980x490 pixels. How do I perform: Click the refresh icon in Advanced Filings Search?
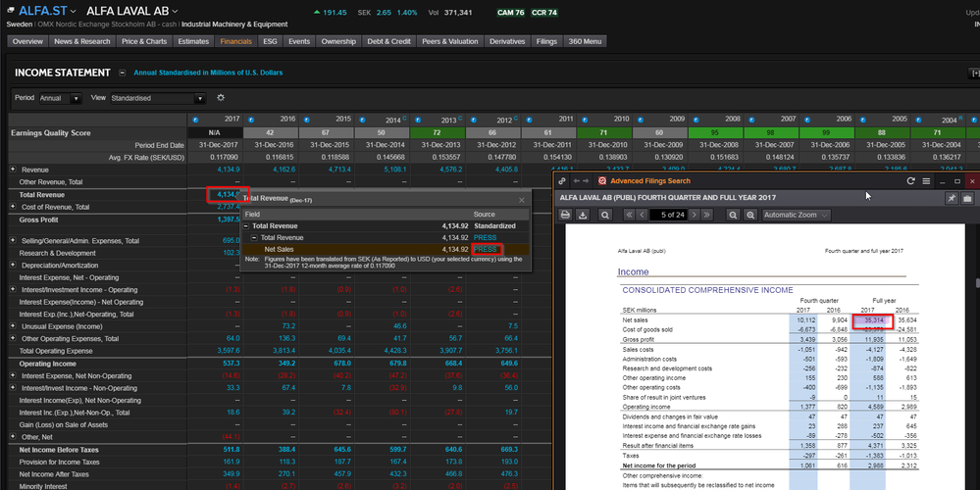911,181
